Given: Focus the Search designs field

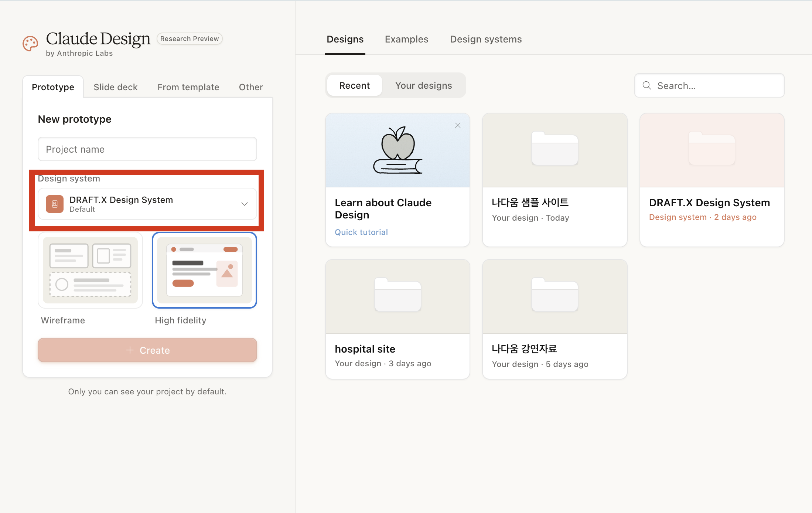Looking at the screenshot, I should point(709,85).
